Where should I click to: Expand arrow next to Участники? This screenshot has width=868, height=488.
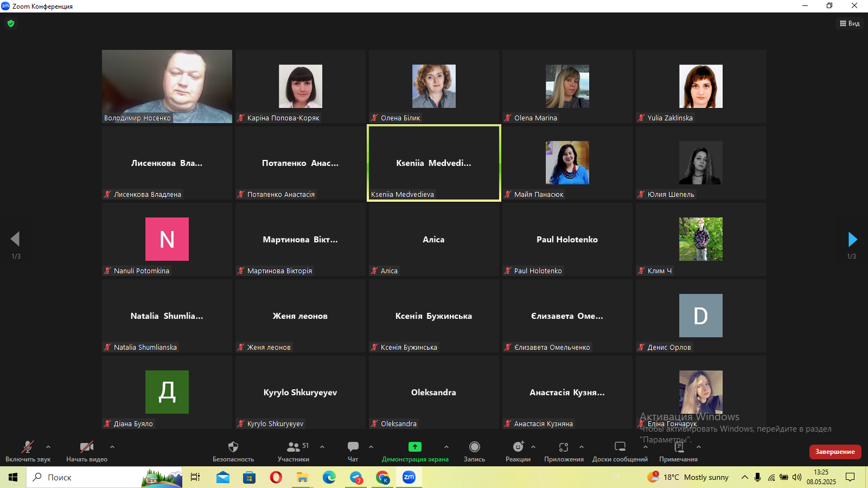click(322, 447)
